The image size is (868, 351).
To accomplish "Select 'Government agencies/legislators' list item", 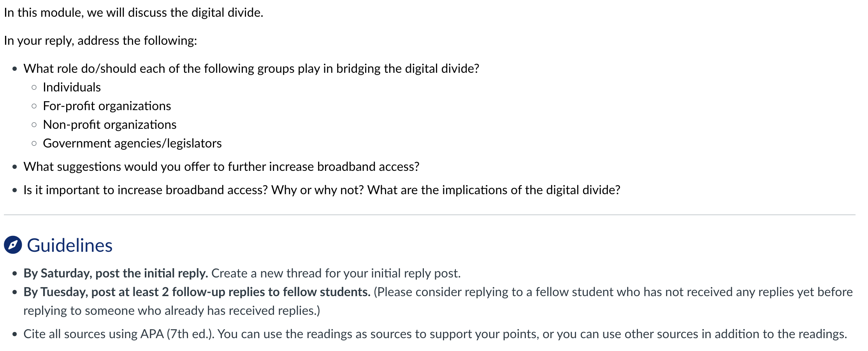I will (132, 143).
